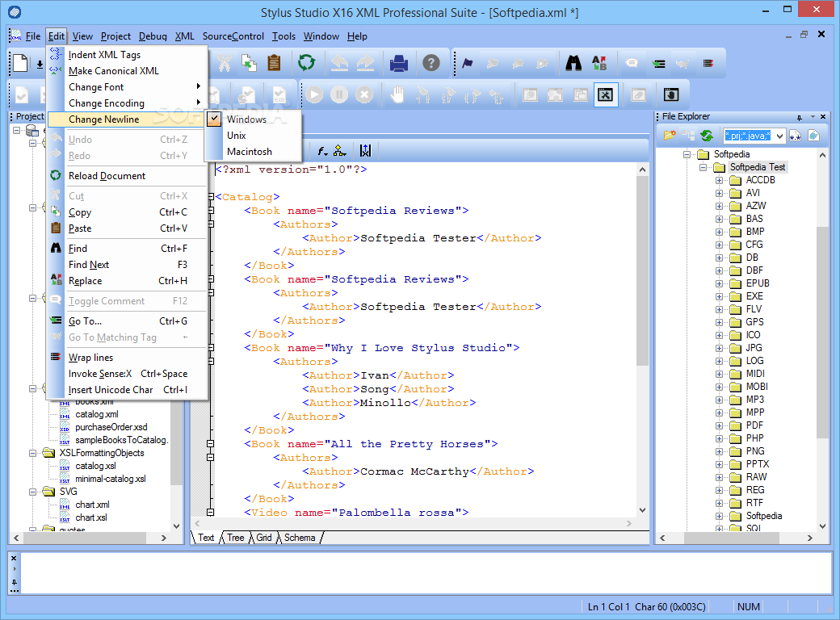The height and width of the screenshot is (620, 840).
Task: Select chart.xsl in project tree
Action: tap(91, 517)
